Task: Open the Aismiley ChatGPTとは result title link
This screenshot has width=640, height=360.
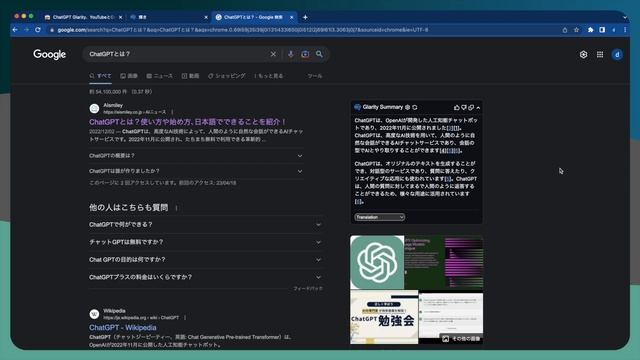Action: click(x=188, y=122)
